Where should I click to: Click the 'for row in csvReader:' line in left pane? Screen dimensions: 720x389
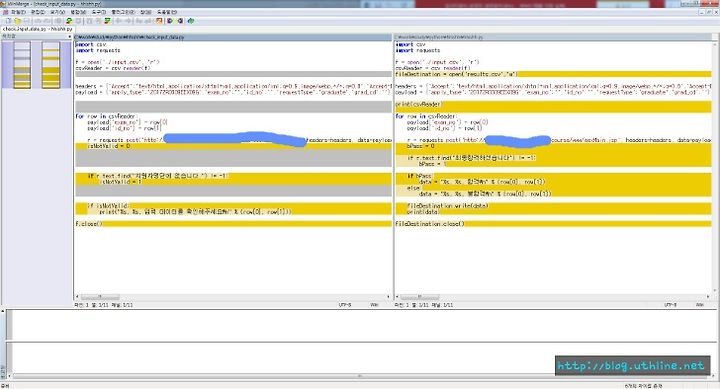pyautogui.click(x=106, y=116)
